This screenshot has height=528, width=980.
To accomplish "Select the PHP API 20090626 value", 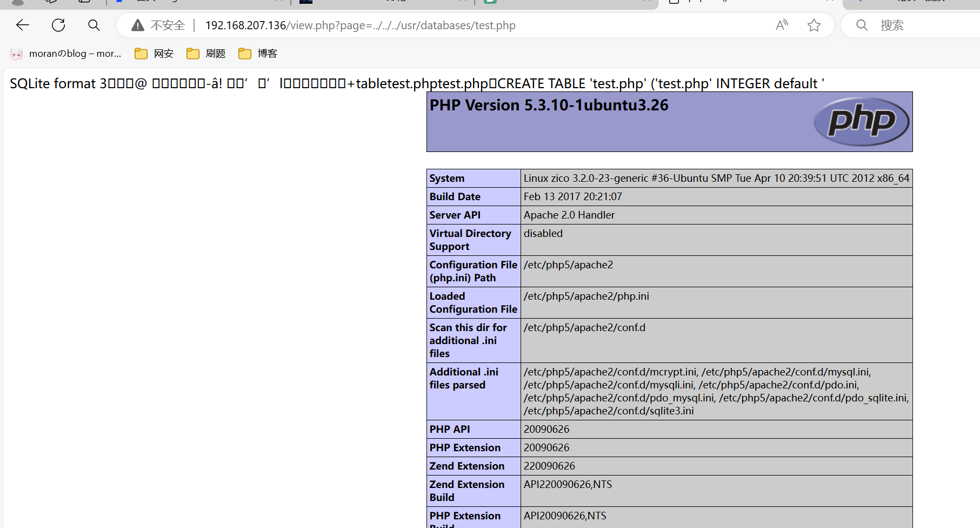I will click(x=546, y=430).
